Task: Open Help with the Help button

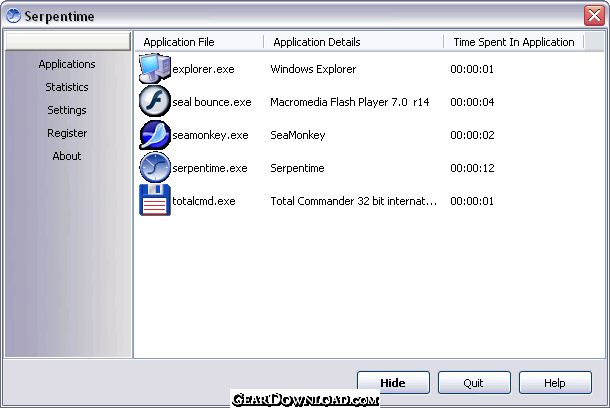Action: tap(555, 383)
